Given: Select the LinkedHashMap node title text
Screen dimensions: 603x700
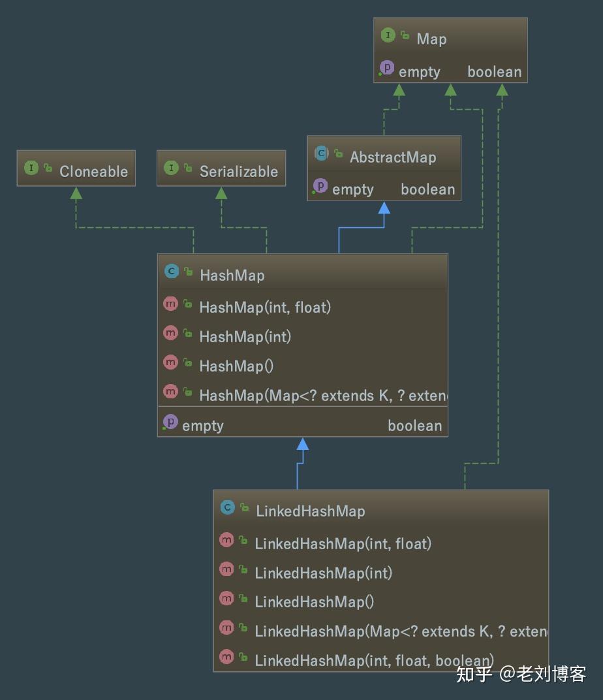Looking at the screenshot, I should (310, 511).
